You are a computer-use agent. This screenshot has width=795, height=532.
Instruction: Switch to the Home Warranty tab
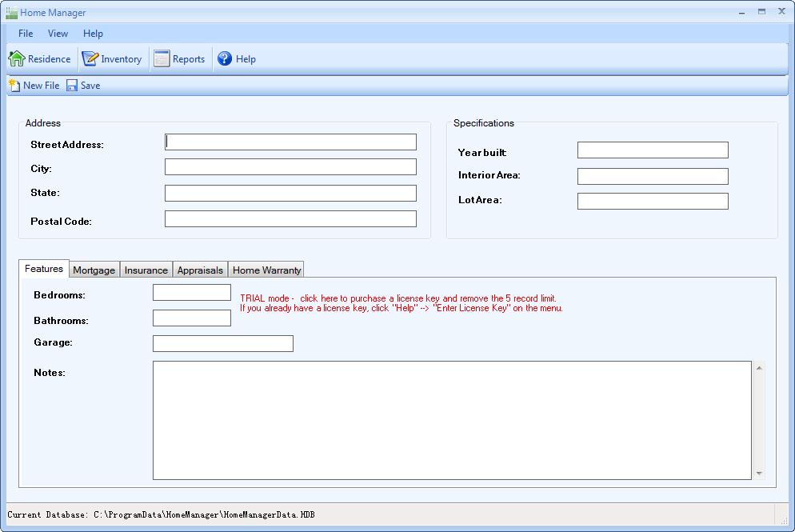[x=266, y=270]
